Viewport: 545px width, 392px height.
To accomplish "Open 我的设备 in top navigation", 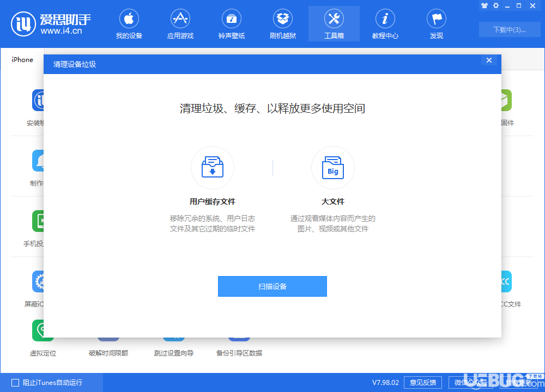I will pos(129,24).
